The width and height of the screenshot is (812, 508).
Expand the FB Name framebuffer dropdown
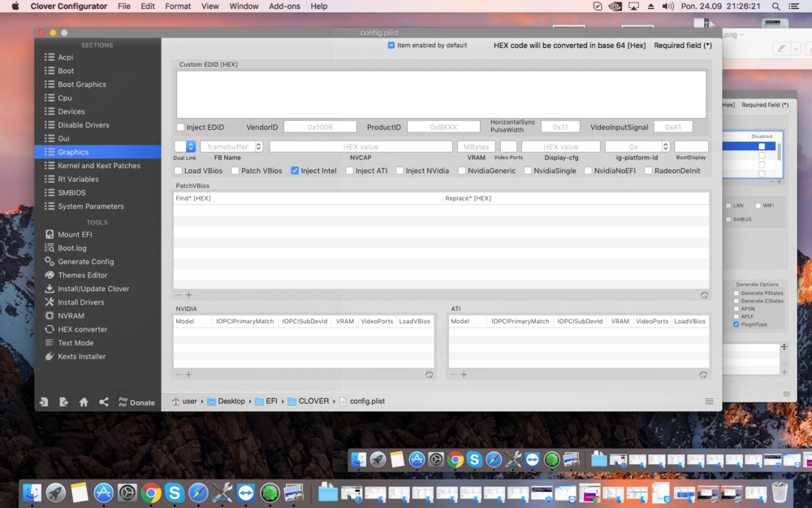[258, 147]
